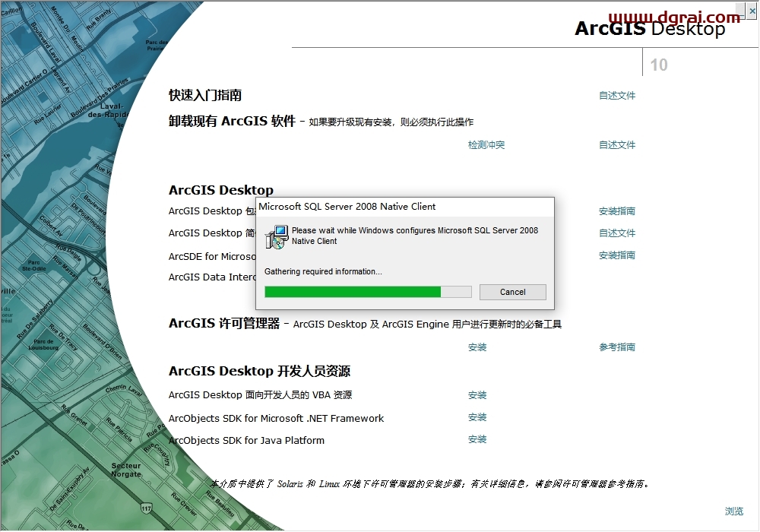This screenshot has height=532, width=760.
Task: Open 安装指南 link for ArcSDE row
Action: (617, 255)
